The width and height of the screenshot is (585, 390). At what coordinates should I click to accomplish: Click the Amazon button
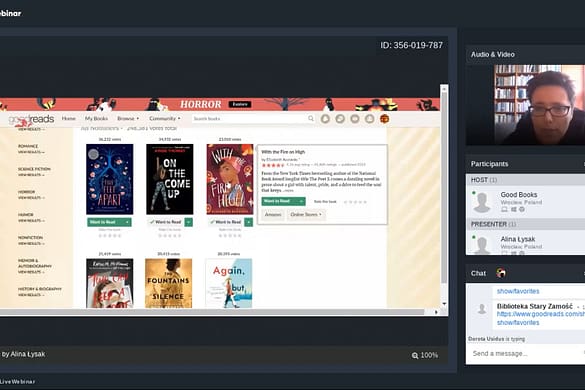(x=273, y=215)
